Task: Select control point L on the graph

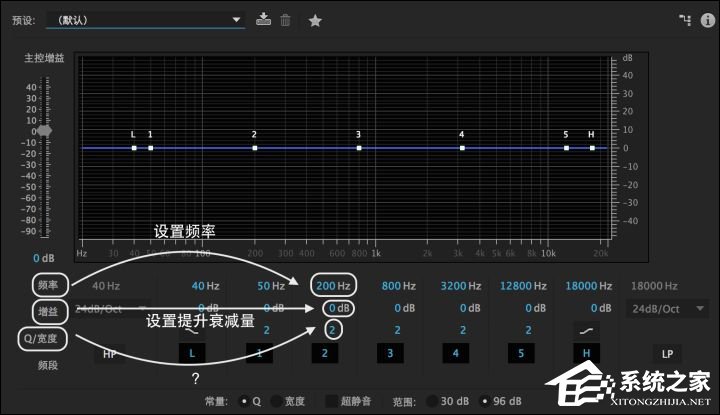Action: pos(134,148)
